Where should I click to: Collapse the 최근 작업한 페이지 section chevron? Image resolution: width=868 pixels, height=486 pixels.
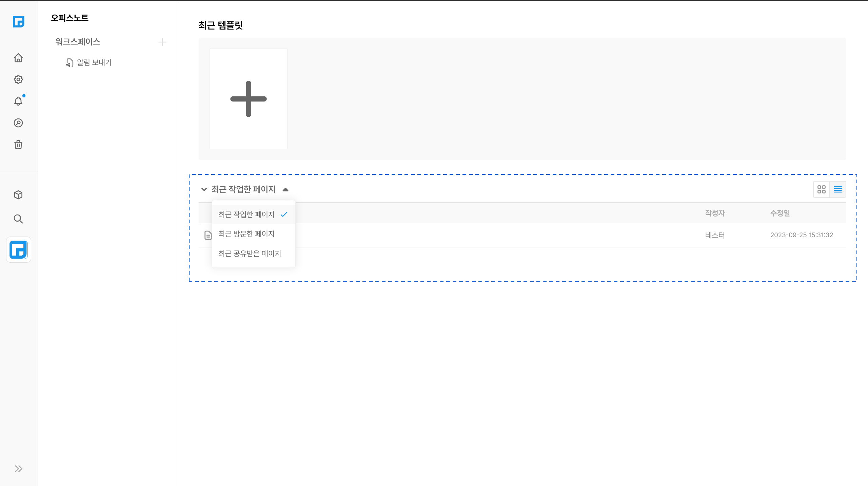[204, 189]
